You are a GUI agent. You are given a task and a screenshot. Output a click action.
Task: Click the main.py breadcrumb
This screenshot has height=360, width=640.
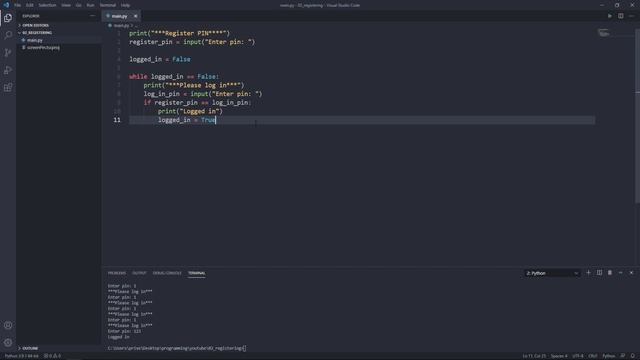point(121,25)
